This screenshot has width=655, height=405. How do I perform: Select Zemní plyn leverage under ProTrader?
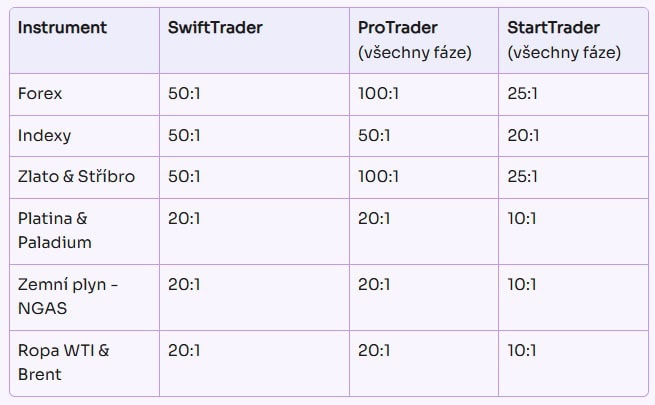[x=374, y=284]
